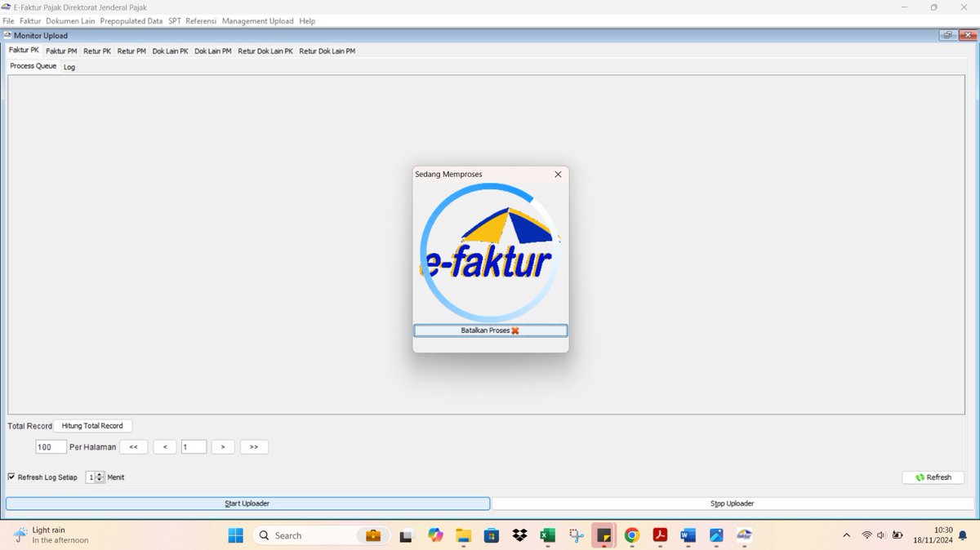The image size is (980, 550).
Task: Click the taskbar Search box
Action: tap(319, 535)
